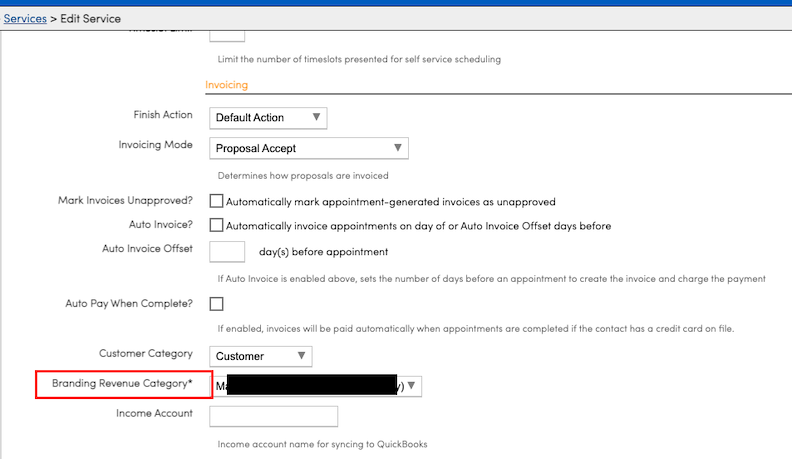Open the Services breadcrumb link

tap(25, 19)
